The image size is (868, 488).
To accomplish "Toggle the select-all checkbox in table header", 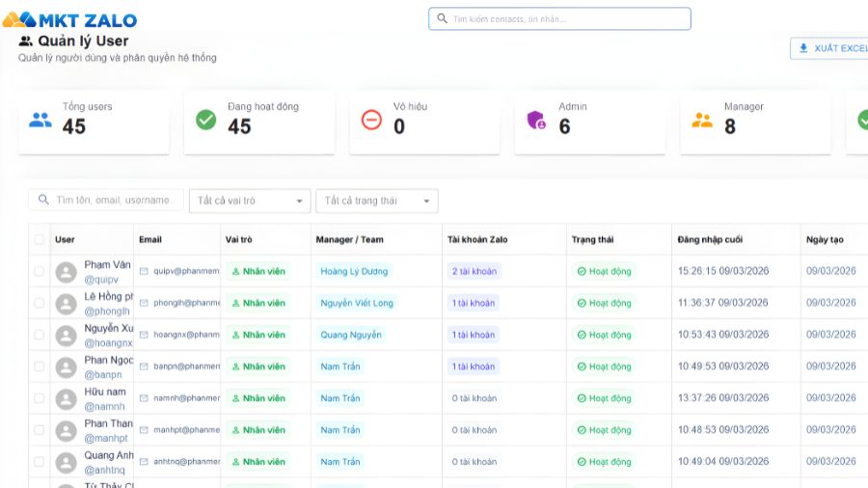I will [x=39, y=240].
